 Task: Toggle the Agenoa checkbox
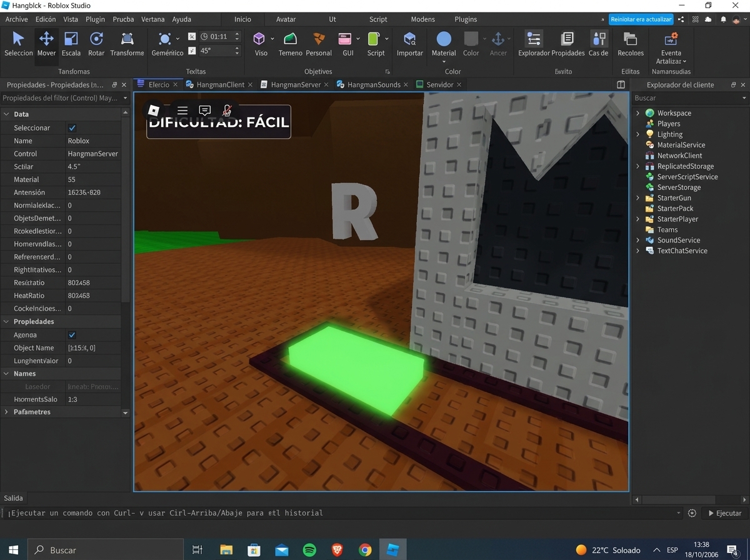[72, 335]
